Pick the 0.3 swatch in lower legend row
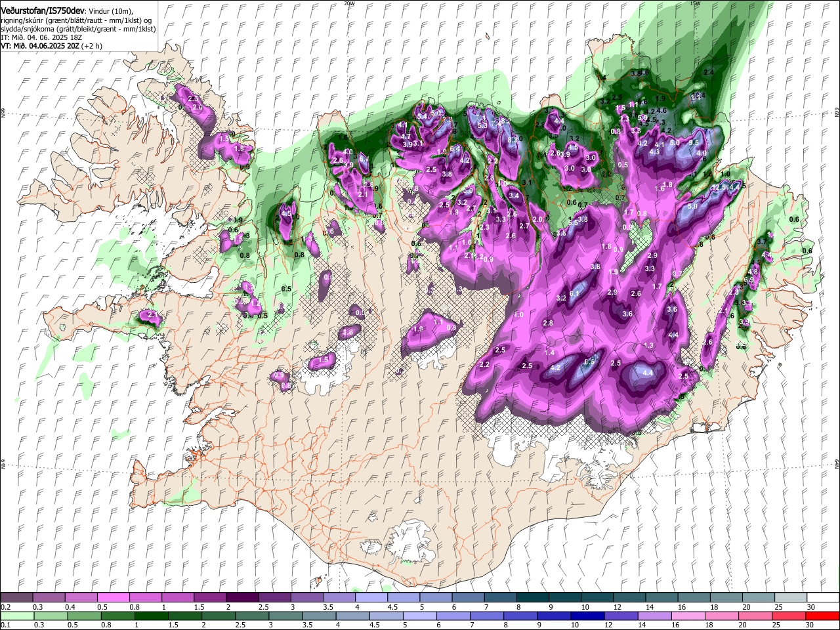 point(51,616)
